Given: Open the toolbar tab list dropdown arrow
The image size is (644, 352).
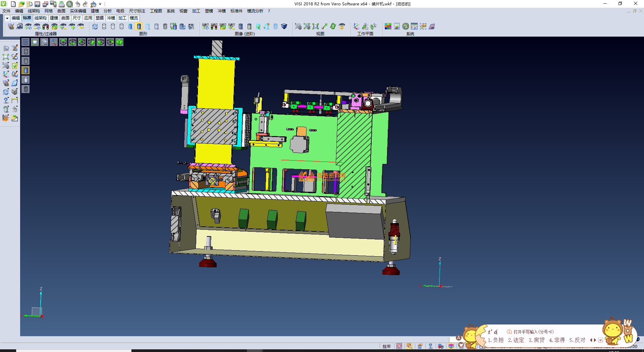Looking at the screenshot, I should pyautogui.click(x=7, y=18).
